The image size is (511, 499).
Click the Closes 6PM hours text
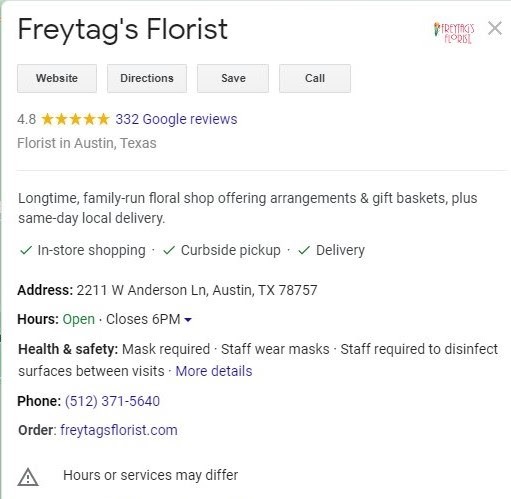click(143, 319)
